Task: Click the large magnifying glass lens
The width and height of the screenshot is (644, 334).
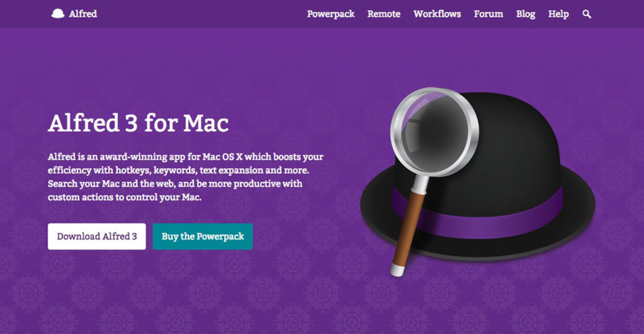Action: (434, 131)
